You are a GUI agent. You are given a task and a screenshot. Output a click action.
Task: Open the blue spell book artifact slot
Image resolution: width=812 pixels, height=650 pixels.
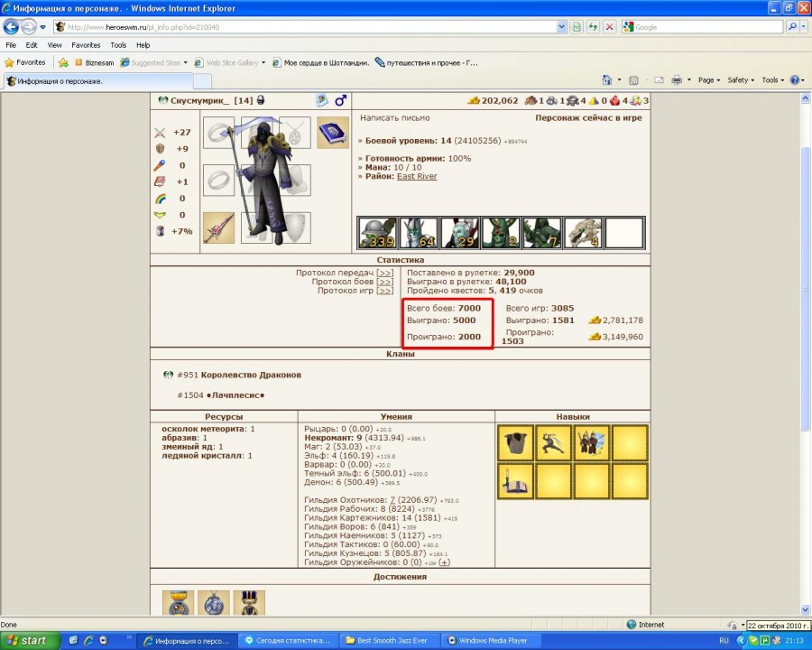pos(332,133)
